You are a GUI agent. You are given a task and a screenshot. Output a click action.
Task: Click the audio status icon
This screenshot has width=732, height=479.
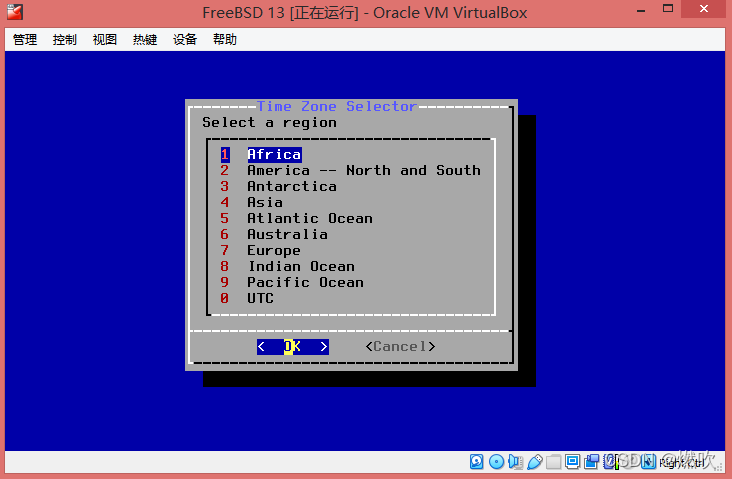(515, 461)
